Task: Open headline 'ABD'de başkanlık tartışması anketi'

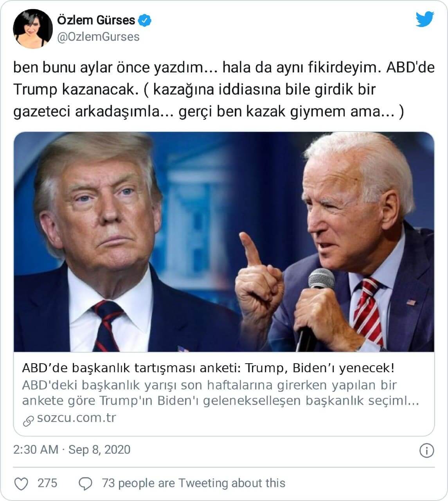Action: click(x=208, y=369)
